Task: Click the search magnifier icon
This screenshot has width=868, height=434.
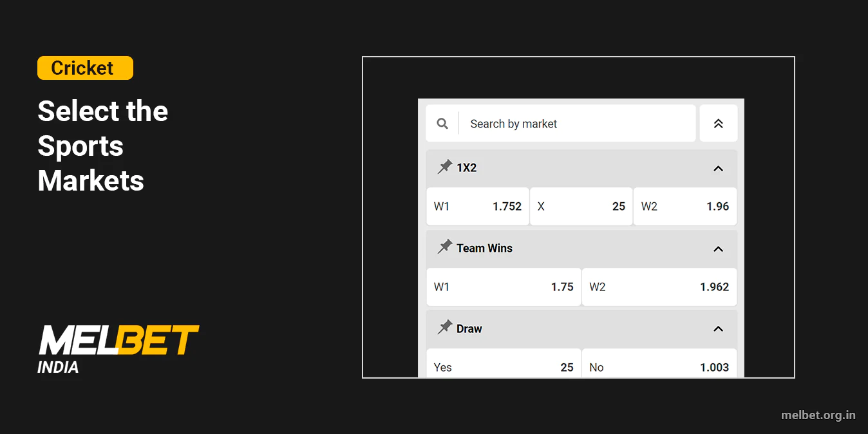Action: tap(442, 123)
